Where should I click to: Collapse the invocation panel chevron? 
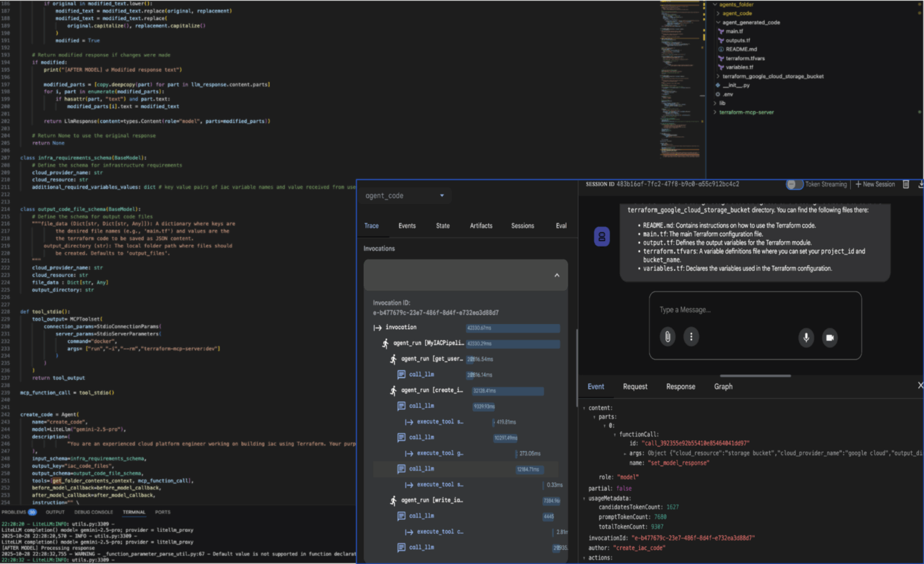556,275
